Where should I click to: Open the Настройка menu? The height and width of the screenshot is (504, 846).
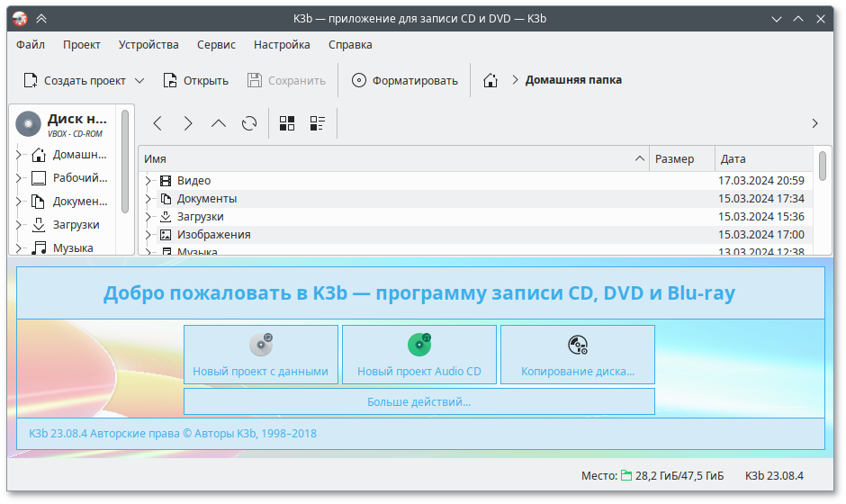tap(282, 45)
